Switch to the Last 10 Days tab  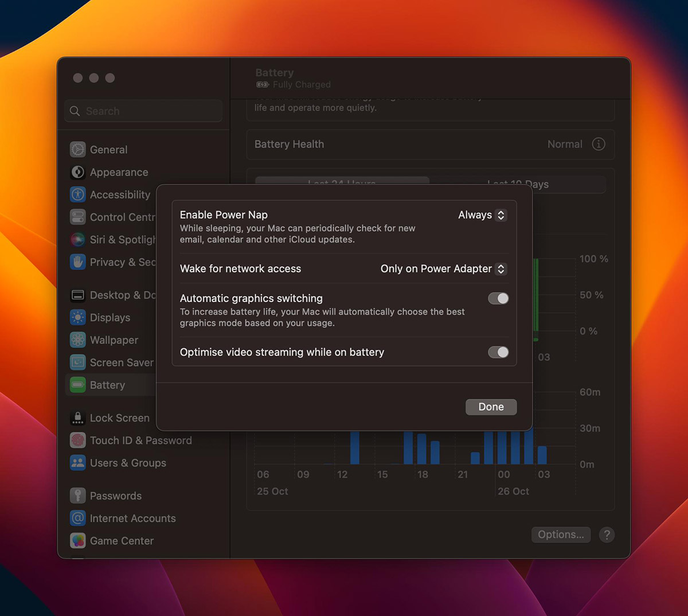tap(518, 184)
